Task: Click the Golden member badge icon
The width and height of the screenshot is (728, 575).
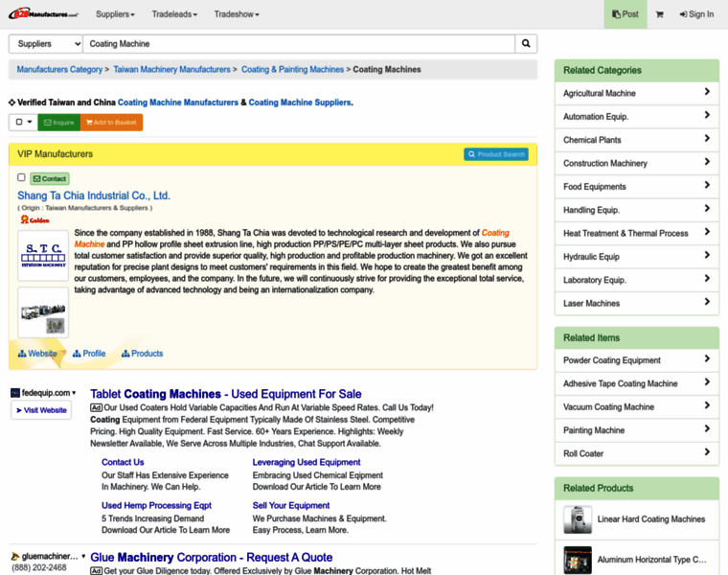Action: point(34,219)
